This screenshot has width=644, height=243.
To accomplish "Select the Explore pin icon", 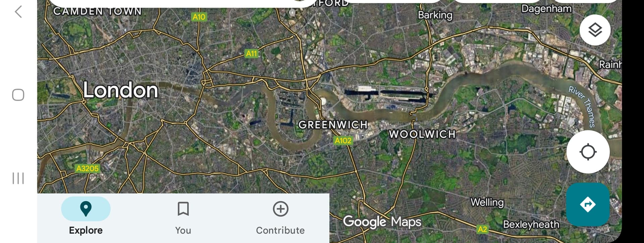I will click(x=86, y=209).
